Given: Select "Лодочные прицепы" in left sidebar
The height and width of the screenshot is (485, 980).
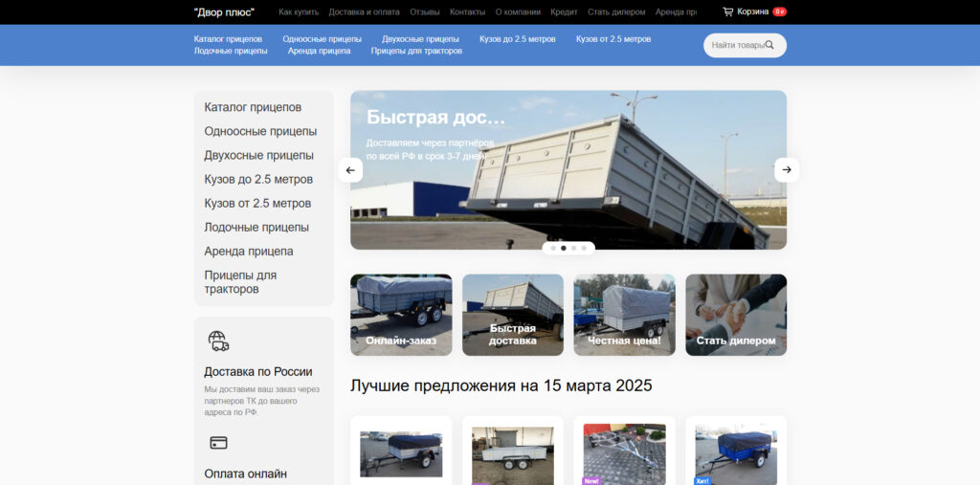Looking at the screenshot, I should 256,227.
